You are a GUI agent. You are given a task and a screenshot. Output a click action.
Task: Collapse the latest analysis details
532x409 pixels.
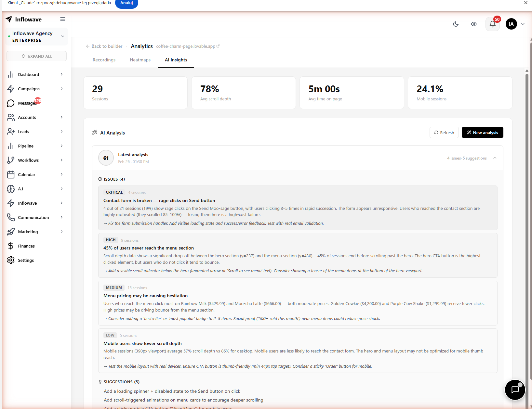click(x=495, y=158)
